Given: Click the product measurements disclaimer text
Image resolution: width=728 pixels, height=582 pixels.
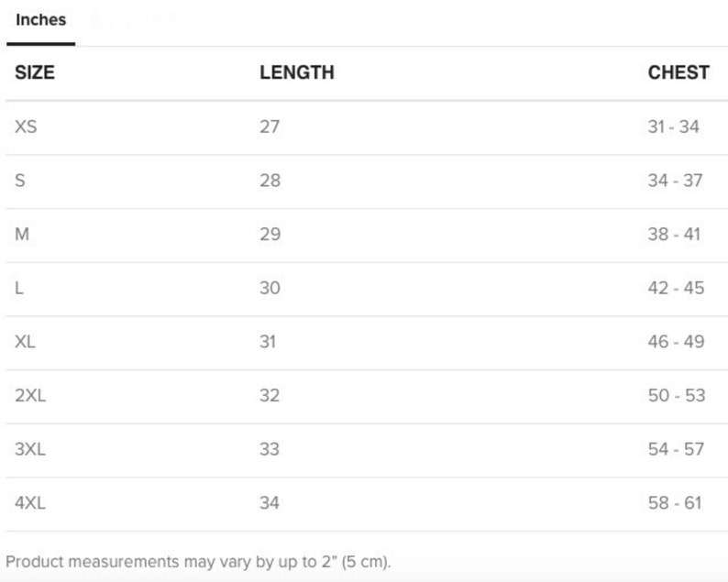Looking at the screenshot, I should pyautogui.click(x=198, y=562).
